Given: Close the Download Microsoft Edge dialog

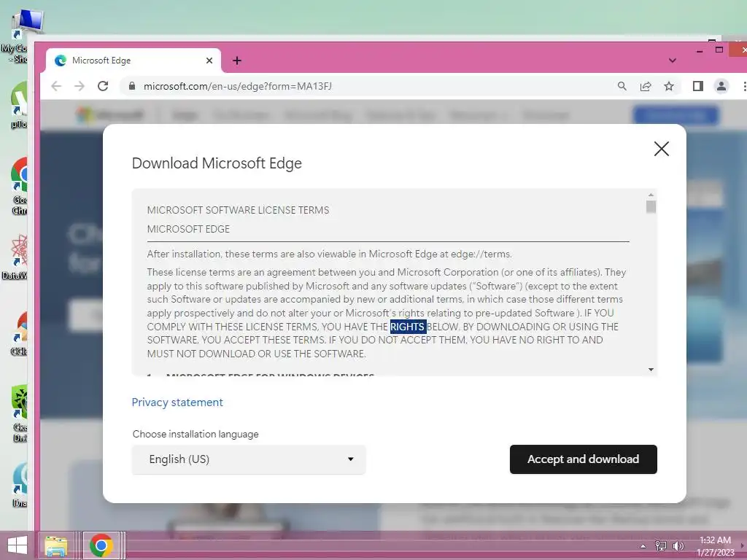Looking at the screenshot, I should point(661,149).
